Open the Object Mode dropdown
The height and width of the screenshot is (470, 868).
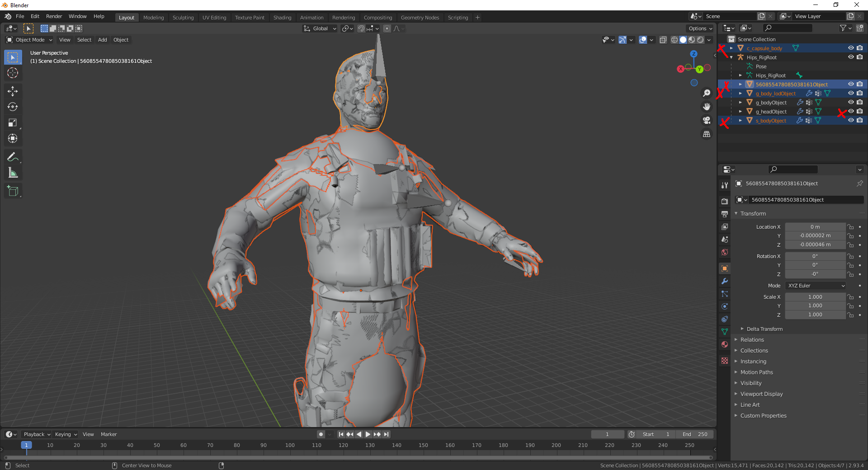(30, 40)
